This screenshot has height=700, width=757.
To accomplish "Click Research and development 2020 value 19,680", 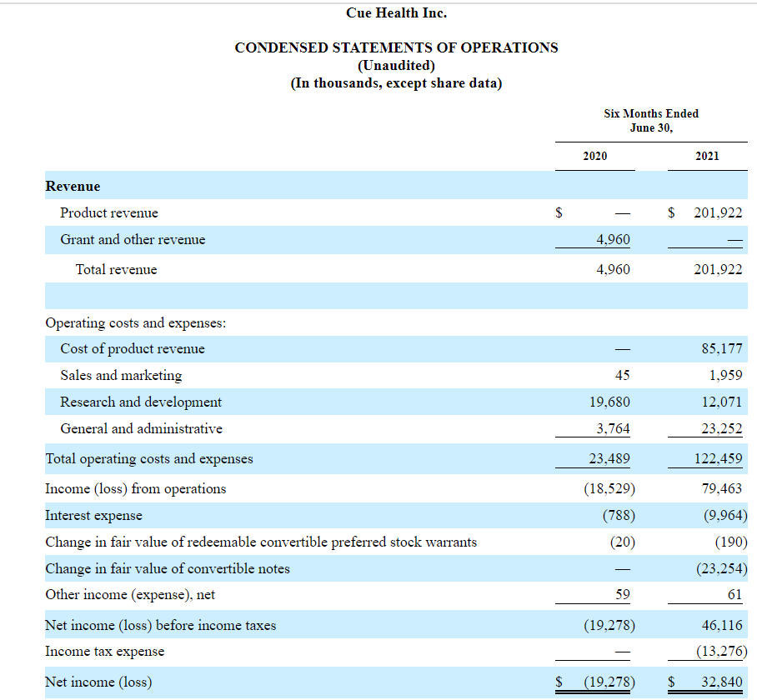I will coord(609,402).
